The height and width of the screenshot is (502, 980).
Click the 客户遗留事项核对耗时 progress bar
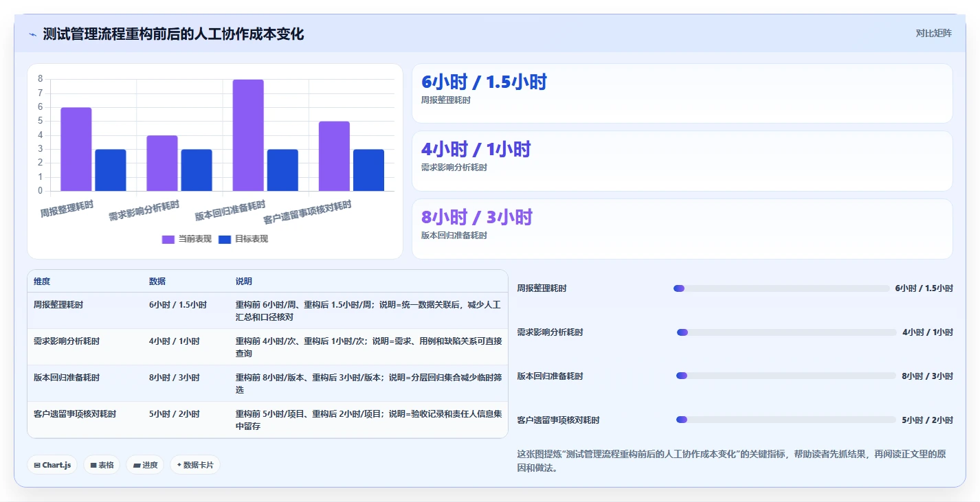(786, 420)
